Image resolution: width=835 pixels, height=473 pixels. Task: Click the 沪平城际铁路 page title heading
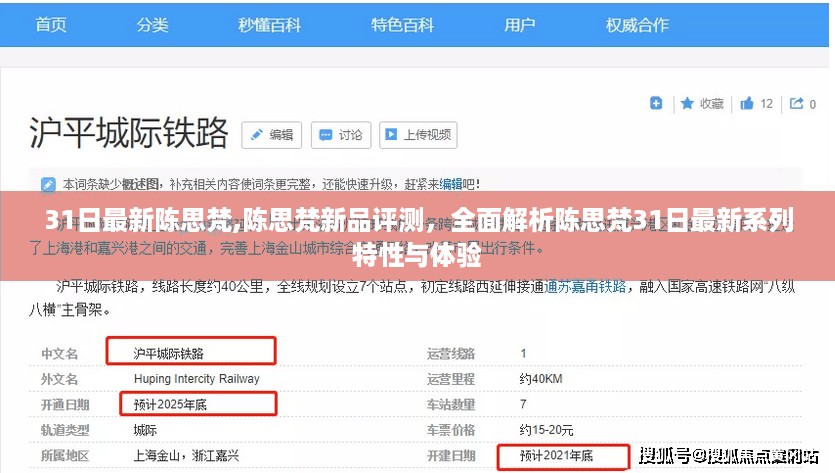[129, 133]
